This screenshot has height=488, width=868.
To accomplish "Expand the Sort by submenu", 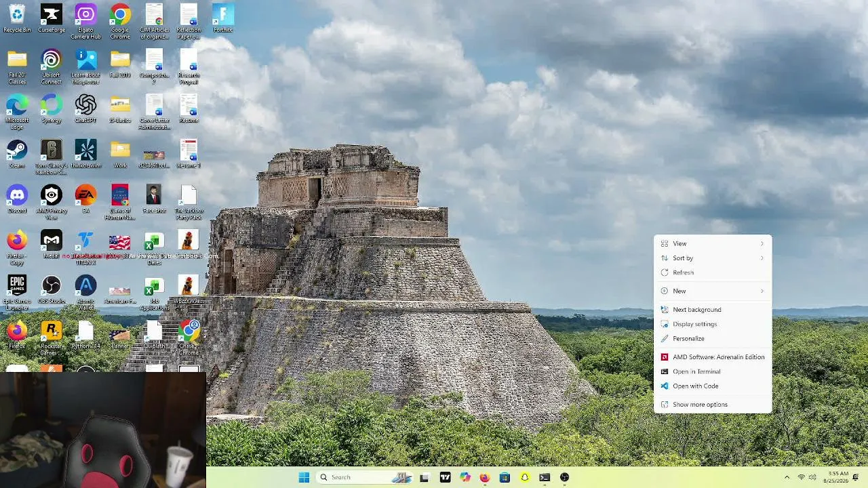I will point(713,258).
